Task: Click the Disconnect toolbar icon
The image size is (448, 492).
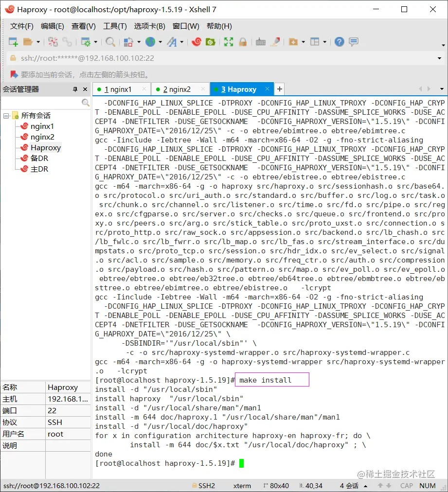Action: 53,42
